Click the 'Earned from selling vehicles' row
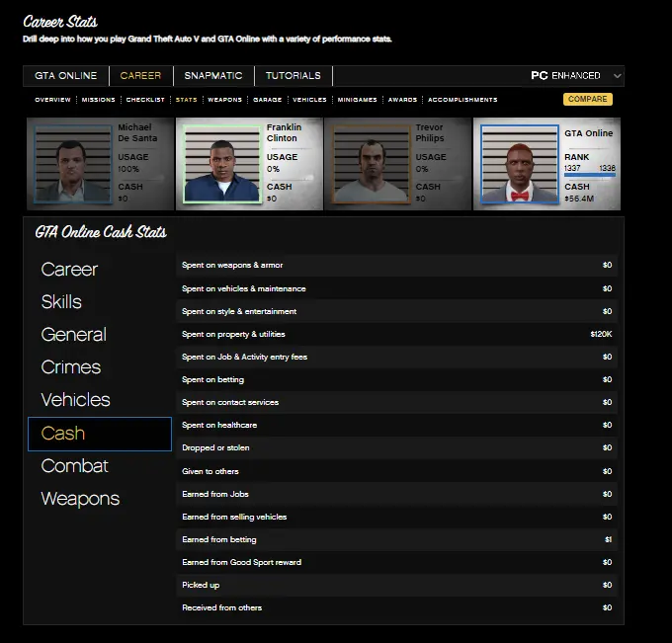Image resolution: width=672 pixels, height=643 pixels. click(396, 517)
